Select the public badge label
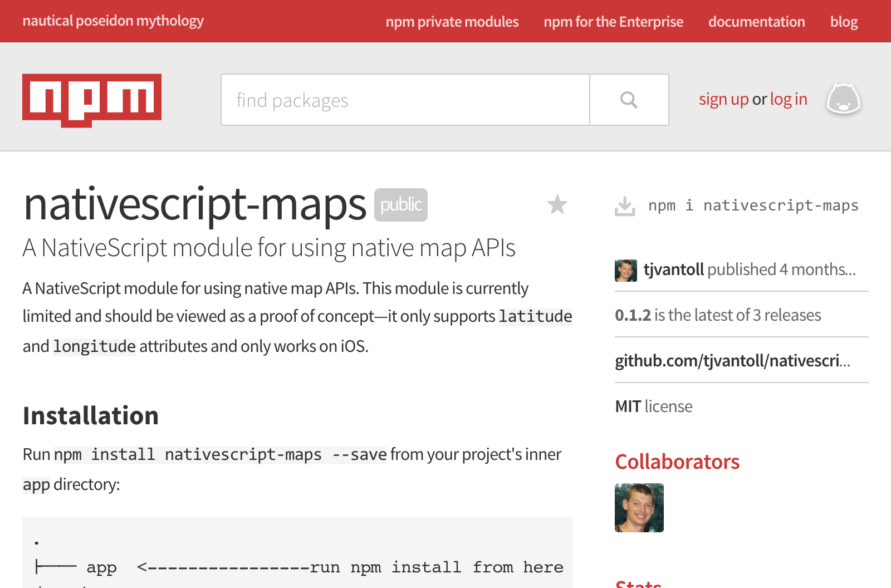The height and width of the screenshot is (588, 891). [400, 205]
